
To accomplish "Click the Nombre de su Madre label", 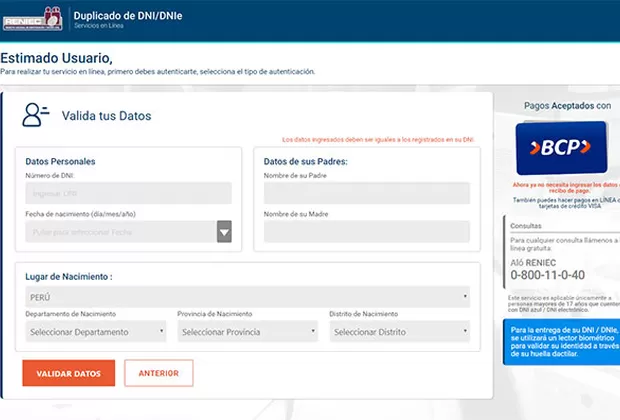I will coord(296,214).
